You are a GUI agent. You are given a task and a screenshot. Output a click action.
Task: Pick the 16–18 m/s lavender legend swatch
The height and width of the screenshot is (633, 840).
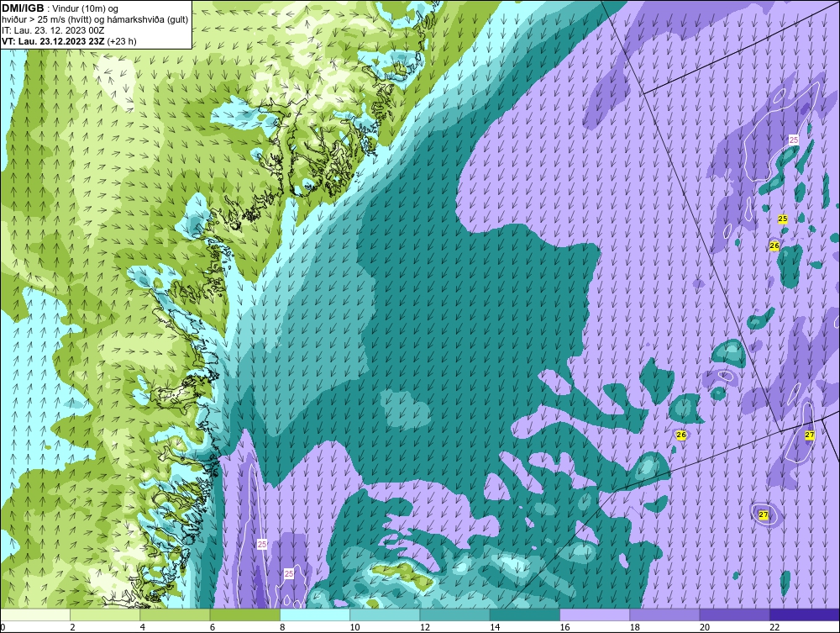tap(595, 615)
